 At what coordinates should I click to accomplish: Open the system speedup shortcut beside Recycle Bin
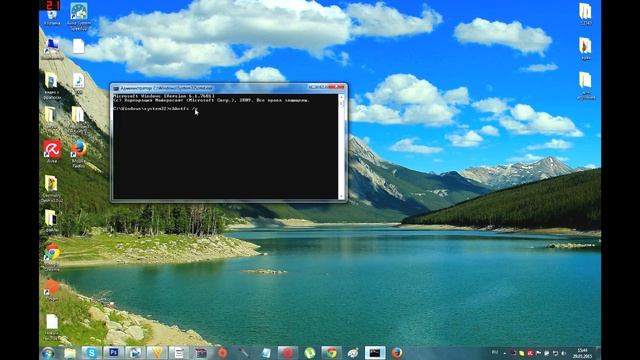(x=79, y=16)
